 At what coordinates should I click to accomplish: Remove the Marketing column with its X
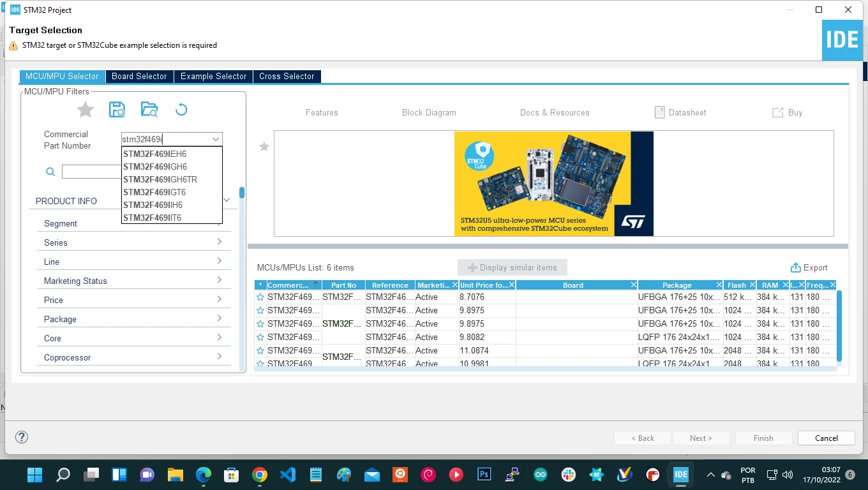(454, 285)
